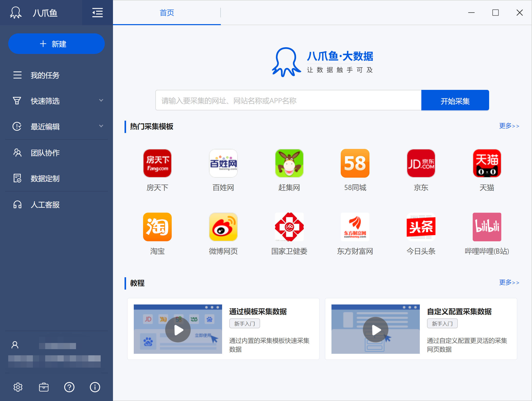532x401 pixels.
Task: Click the 新建 new task button
Action: click(x=56, y=44)
